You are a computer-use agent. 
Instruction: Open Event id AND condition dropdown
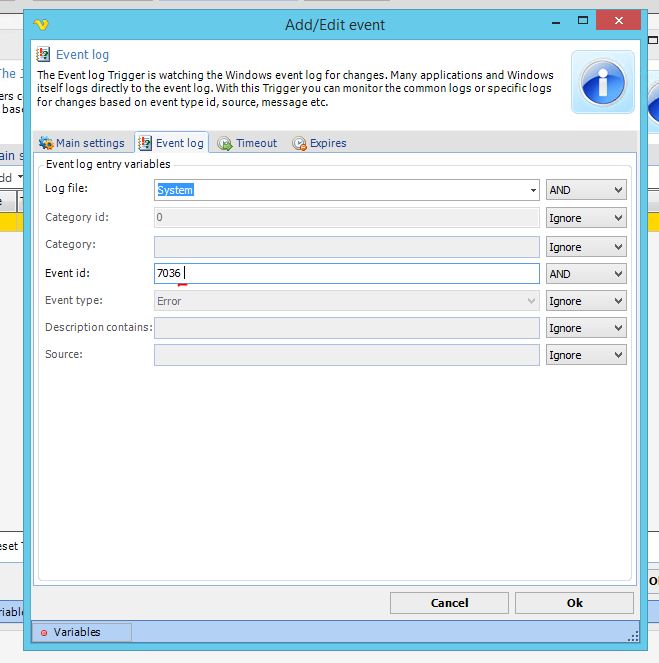[x=586, y=273]
